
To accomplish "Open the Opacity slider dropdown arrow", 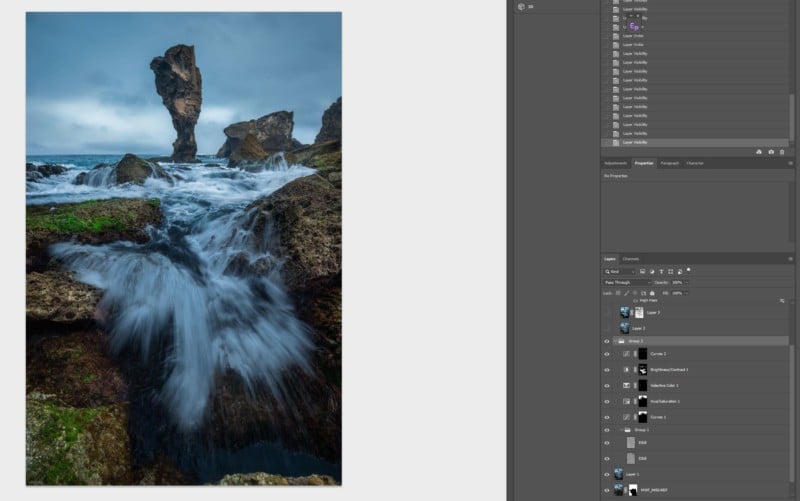I will coord(686,282).
